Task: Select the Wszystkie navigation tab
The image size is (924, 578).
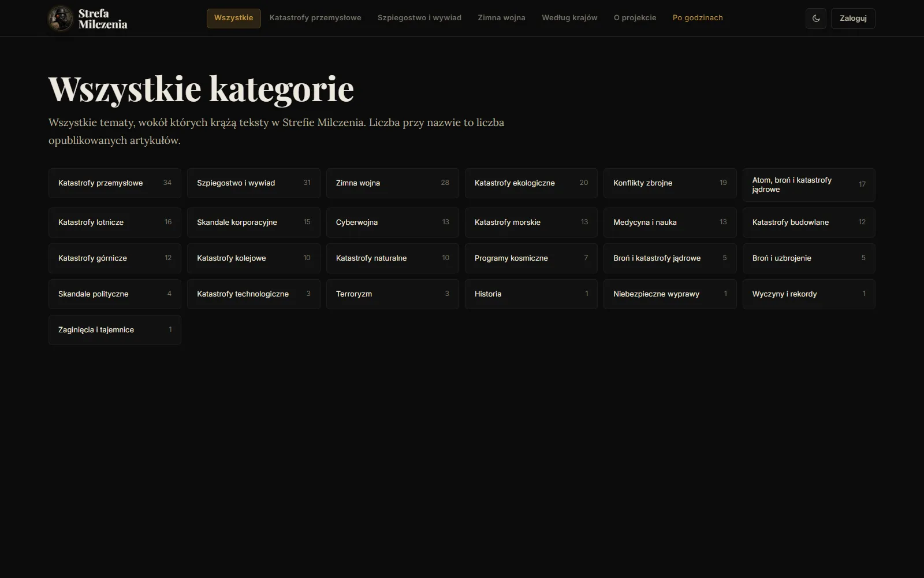Action: [233, 18]
